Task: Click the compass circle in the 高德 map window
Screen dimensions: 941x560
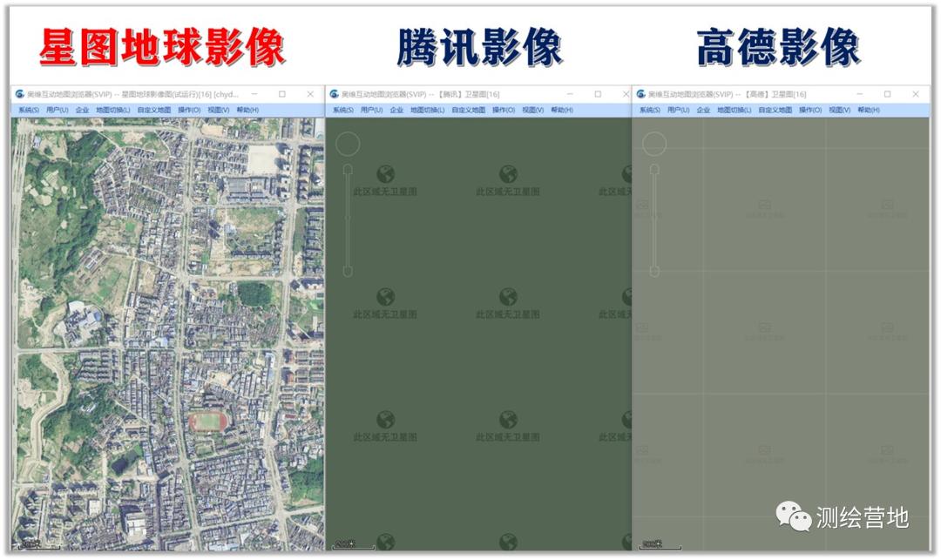Action: 654,145
